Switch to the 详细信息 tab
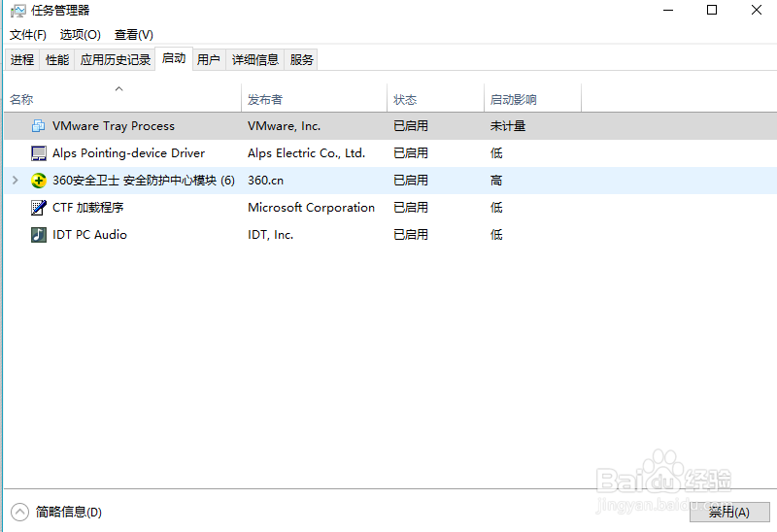The height and width of the screenshot is (532, 777). point(255,60)
